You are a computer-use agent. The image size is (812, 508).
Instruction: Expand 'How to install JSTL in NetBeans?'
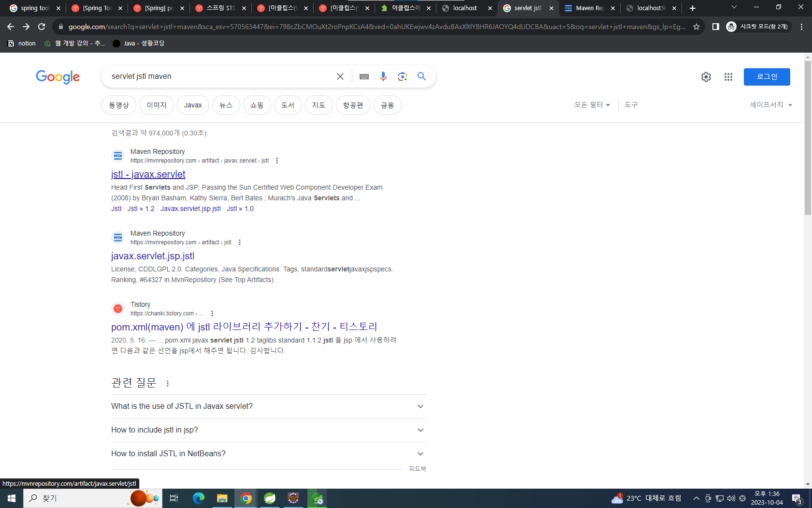pos(268,454)
